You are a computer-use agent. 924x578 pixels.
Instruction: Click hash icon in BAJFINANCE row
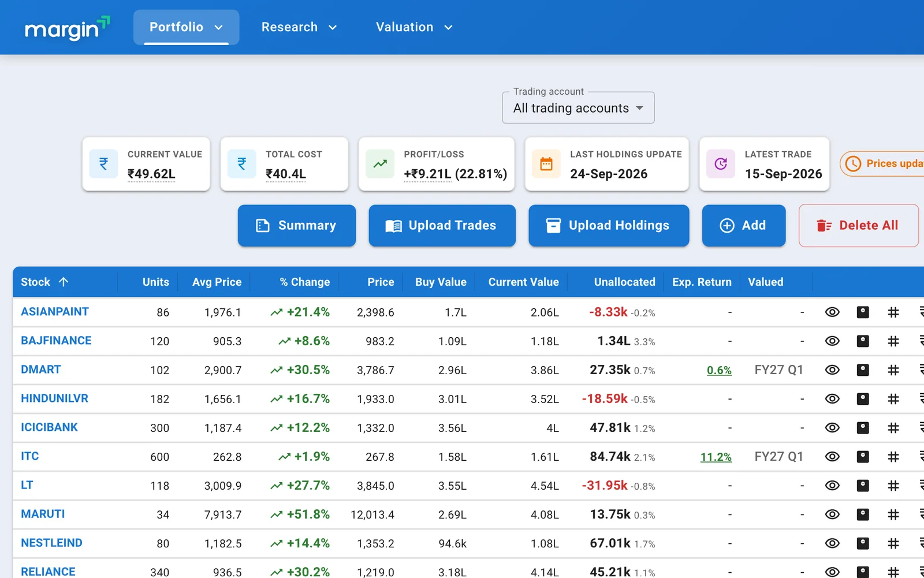click(x=893, y=341)
